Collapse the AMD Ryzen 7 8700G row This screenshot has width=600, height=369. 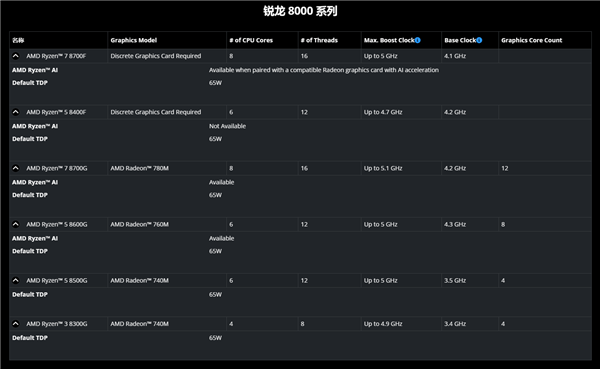coord(16,168)
